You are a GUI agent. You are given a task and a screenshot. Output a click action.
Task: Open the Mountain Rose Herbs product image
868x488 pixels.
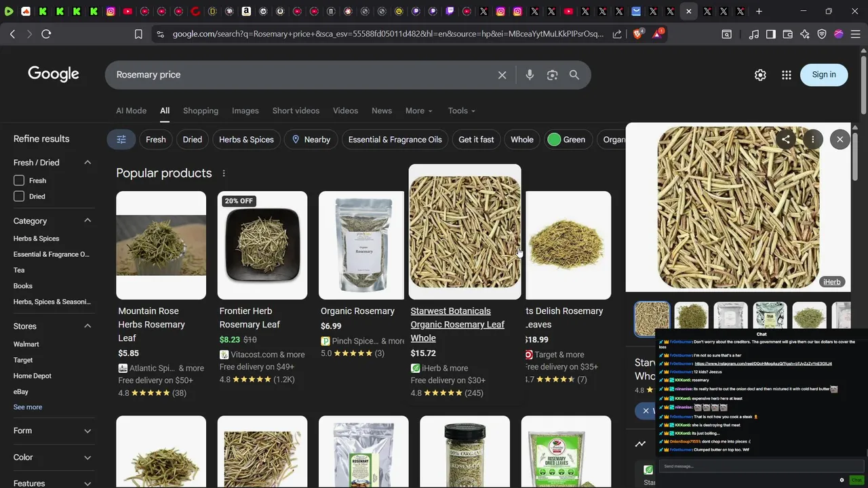coord(161,245)
